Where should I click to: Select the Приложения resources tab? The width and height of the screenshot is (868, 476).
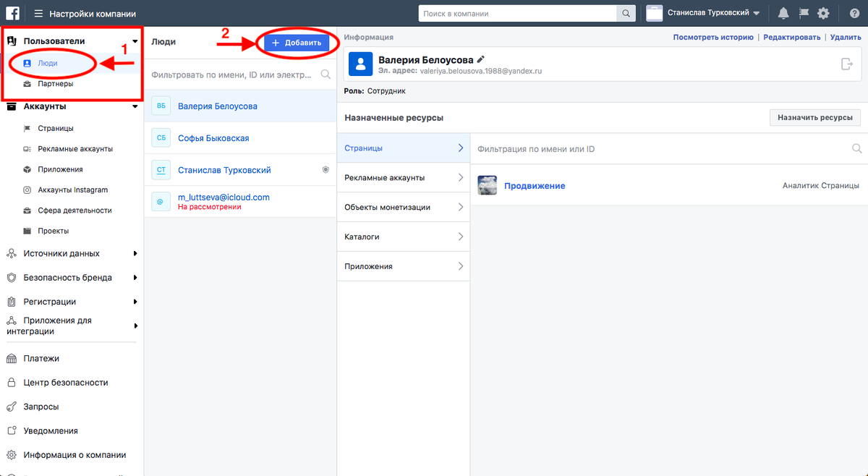[x=404, y=266]
